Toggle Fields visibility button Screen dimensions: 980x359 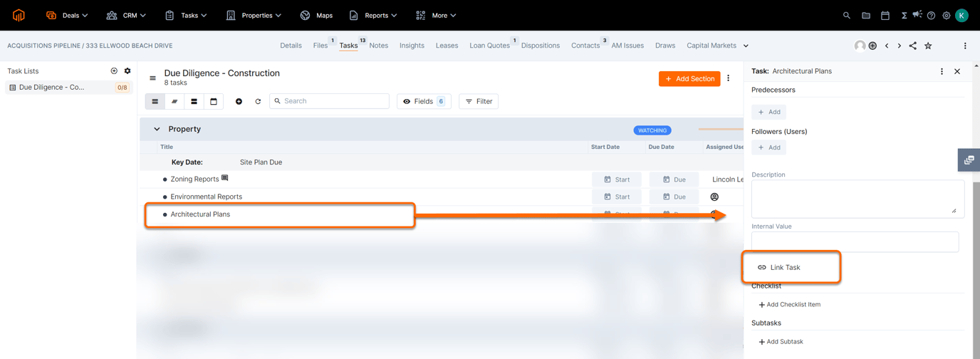424,101
